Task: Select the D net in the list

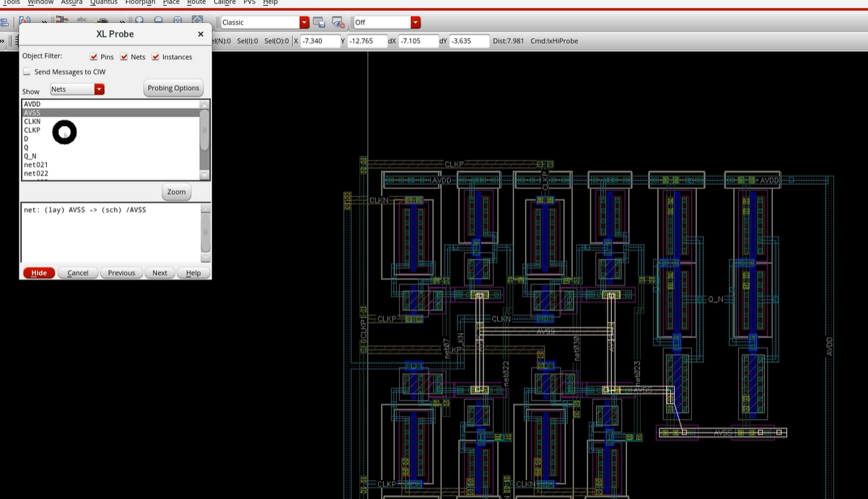Action: [x=110, y=139]
